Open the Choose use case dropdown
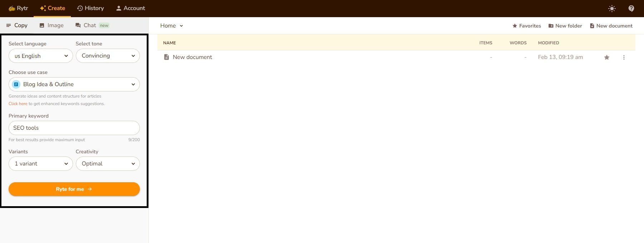The height and width of the screenshot is (243, 644). click(74, 84)
